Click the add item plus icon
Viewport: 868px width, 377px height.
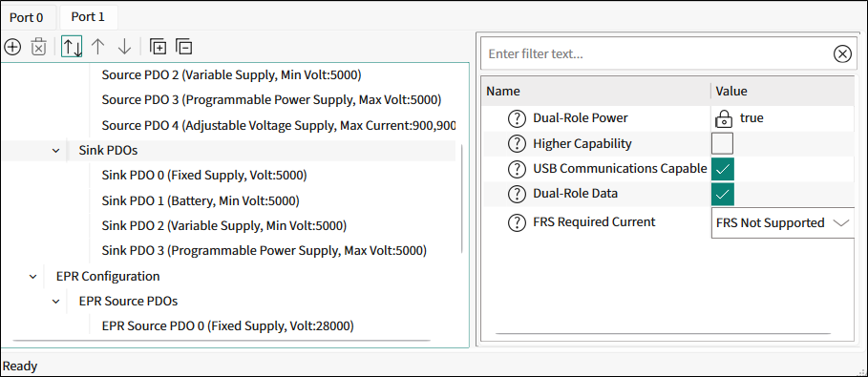coord(12,47)
